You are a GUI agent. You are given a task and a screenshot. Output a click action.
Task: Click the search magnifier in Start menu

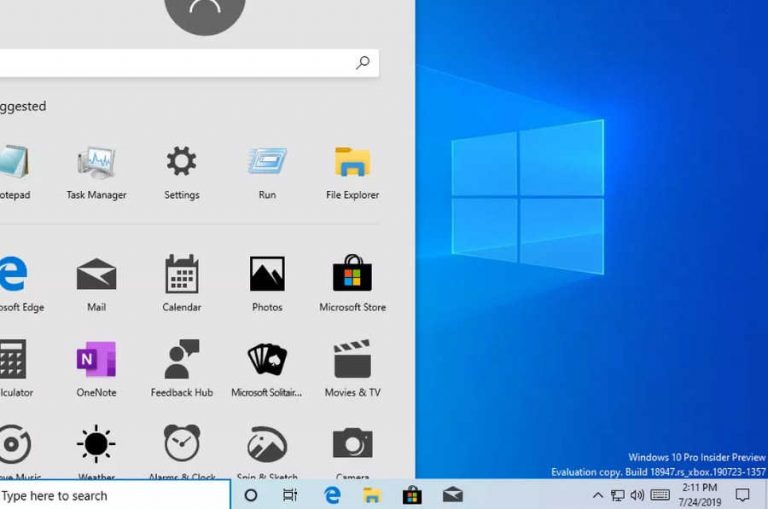point(363,62)
